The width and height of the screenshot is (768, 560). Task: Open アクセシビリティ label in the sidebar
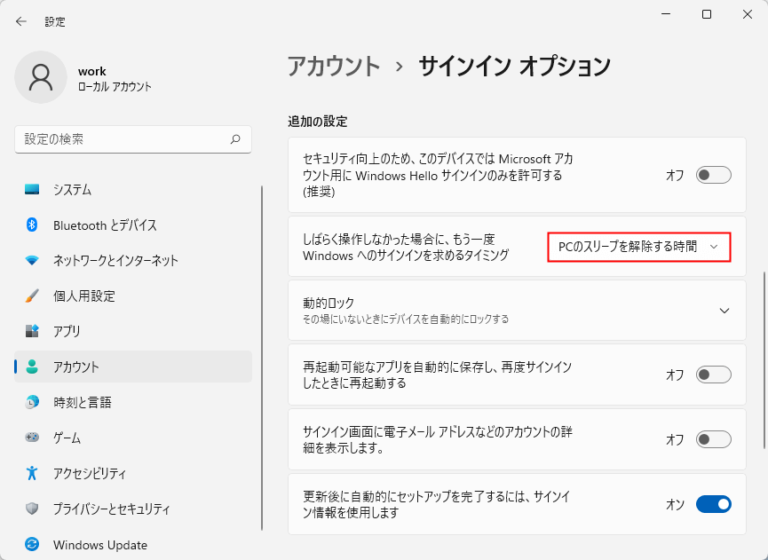pyautogui.click(x=90, y=473)
